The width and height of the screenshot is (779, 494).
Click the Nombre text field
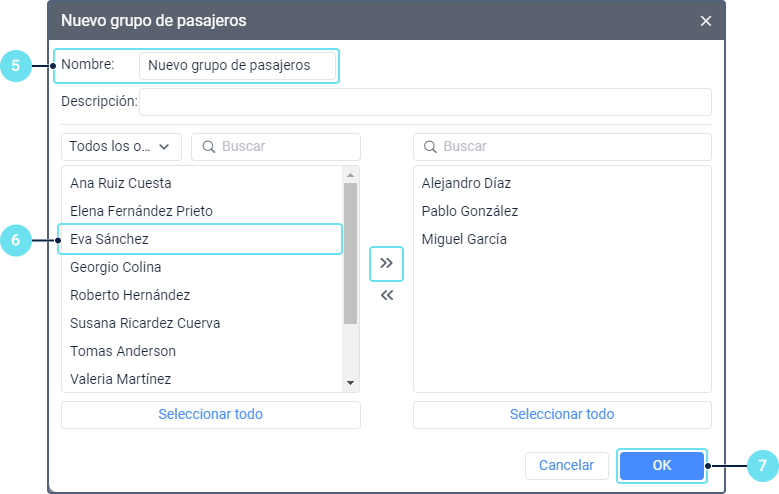[237, 66]
